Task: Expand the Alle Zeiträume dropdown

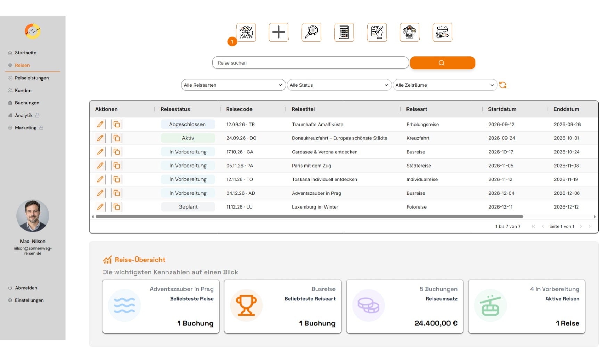Action: 445,85
